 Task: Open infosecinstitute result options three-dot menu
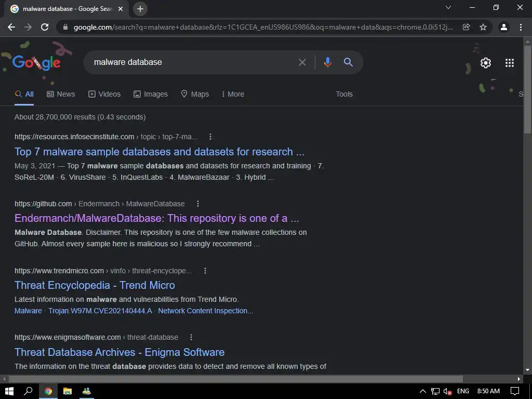coord(210,137)
